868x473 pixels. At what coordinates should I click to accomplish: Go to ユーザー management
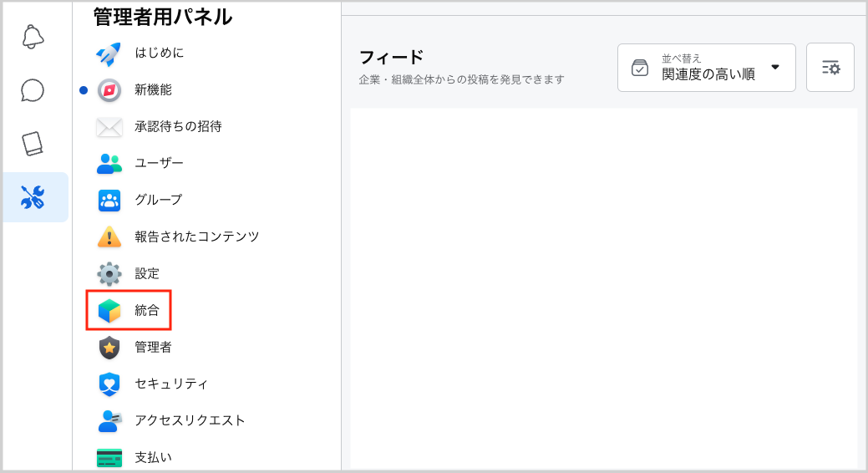(x=159, y=163)
